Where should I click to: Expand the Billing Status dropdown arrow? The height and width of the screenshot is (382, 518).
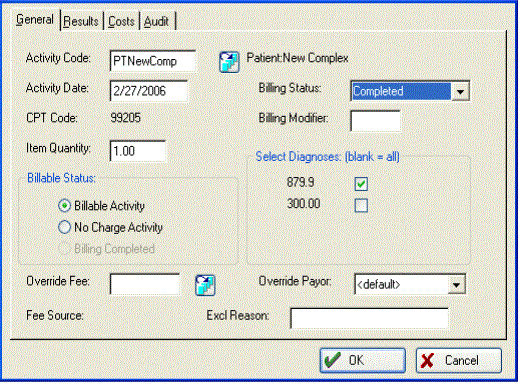tap(460, 91)
